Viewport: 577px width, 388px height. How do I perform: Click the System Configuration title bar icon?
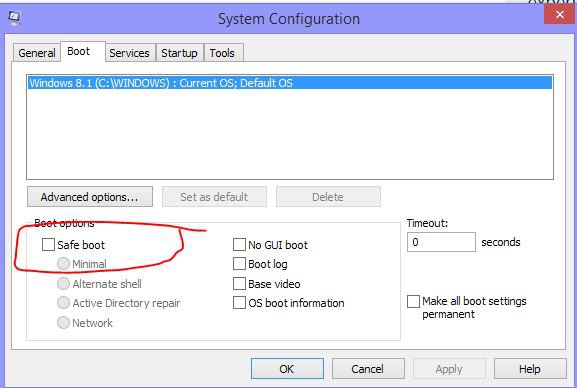(x=15, y=18)
